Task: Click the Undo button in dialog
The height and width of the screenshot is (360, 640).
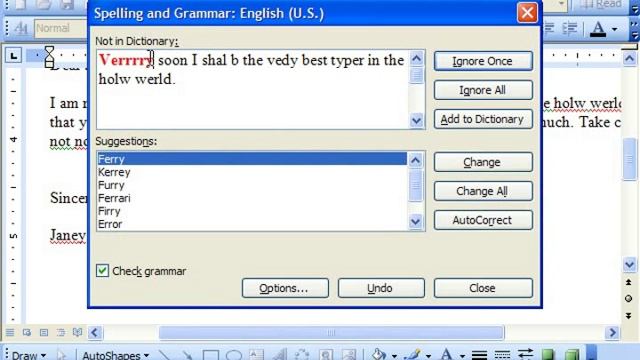Action: [x=381, y=288]
